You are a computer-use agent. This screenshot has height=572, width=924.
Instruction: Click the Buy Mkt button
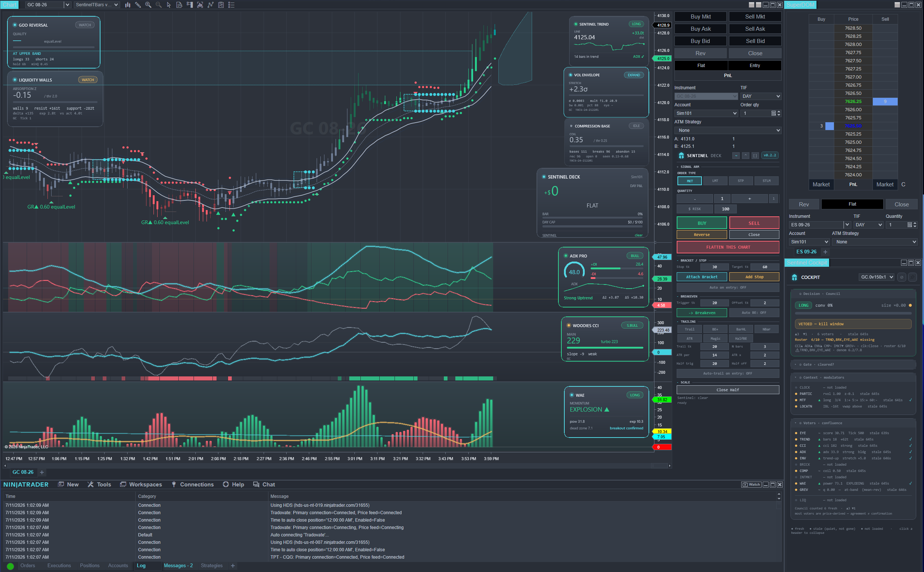tap(700, 17)
